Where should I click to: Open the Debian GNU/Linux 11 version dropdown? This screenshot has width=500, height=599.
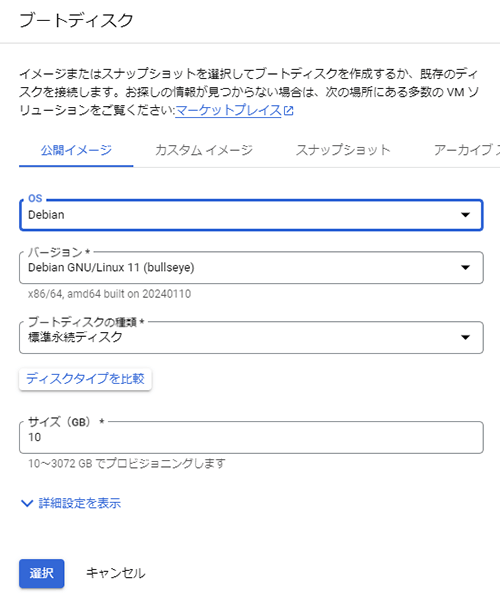tap(251, 267)
